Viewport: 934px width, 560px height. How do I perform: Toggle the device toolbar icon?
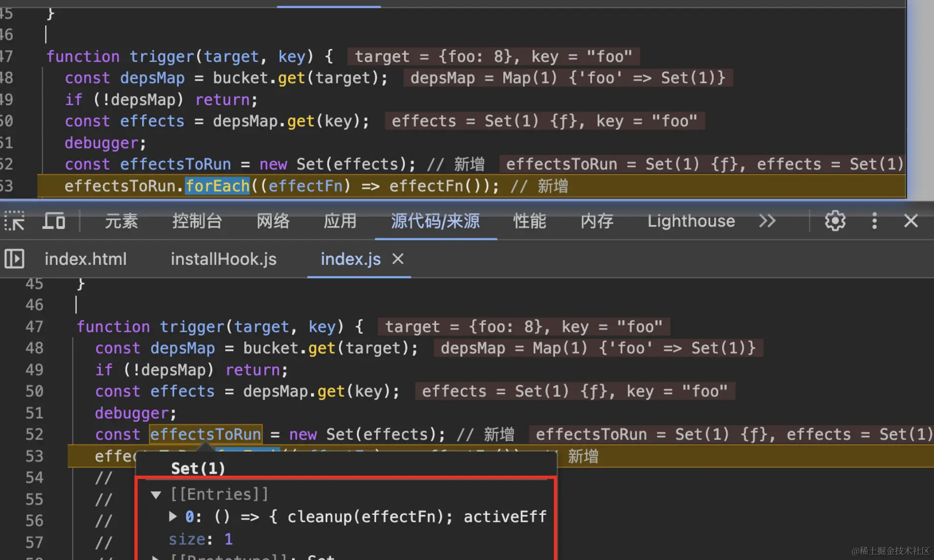pyautogui.click(x=53, y=221)
